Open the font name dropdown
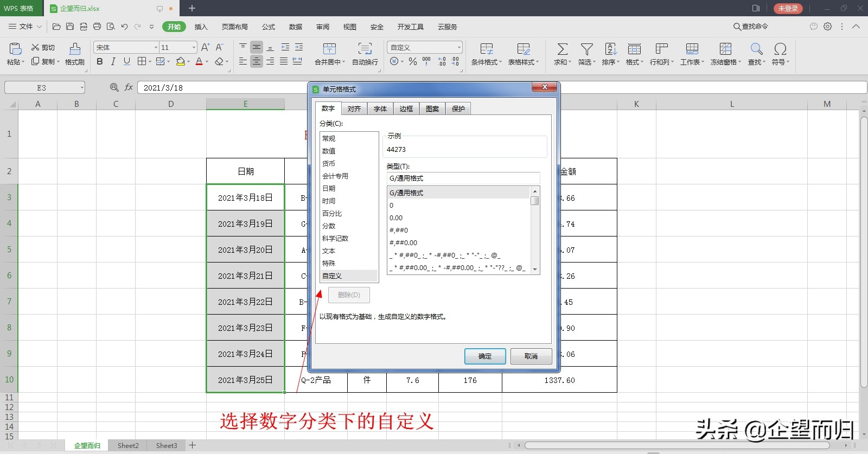The image size is (868, 454). point(156,47)
